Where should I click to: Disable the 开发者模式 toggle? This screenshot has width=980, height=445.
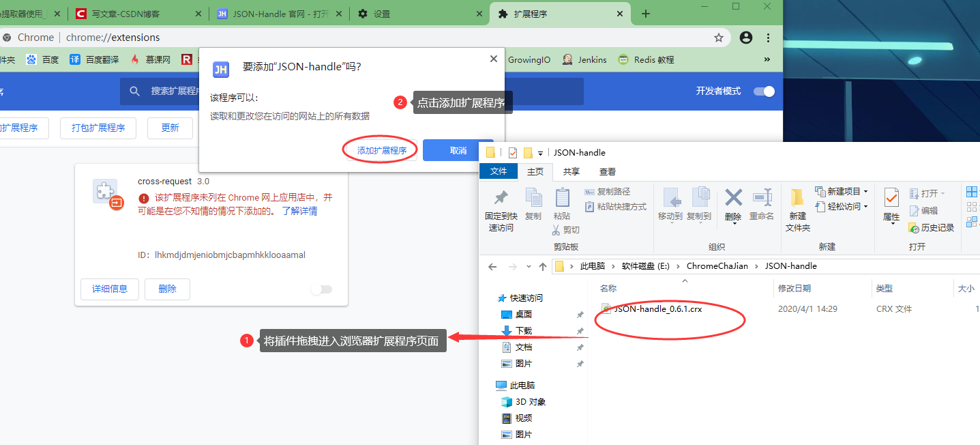[764, 89]
